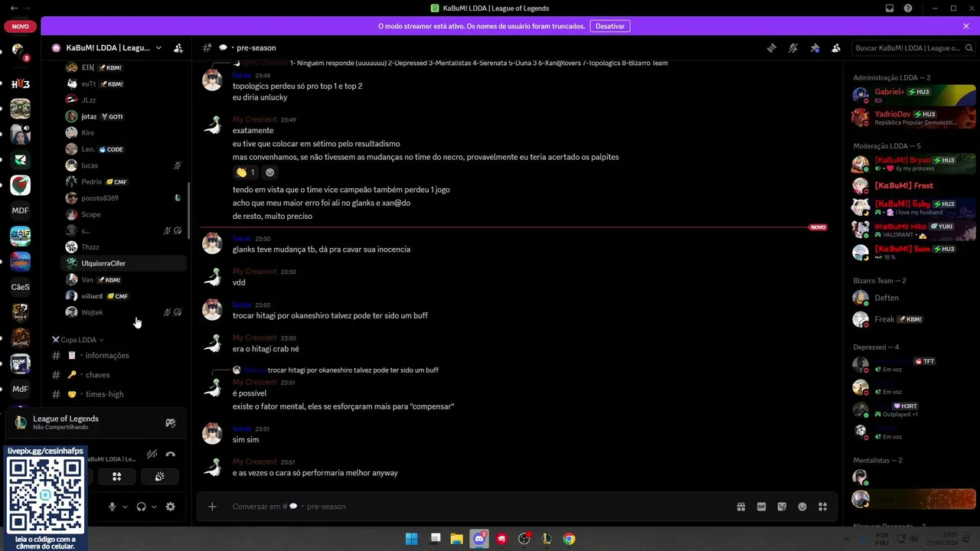980x551 pixels.
Task: Select user pocoto8369 in voice list
Action: (x=123, y=198)
